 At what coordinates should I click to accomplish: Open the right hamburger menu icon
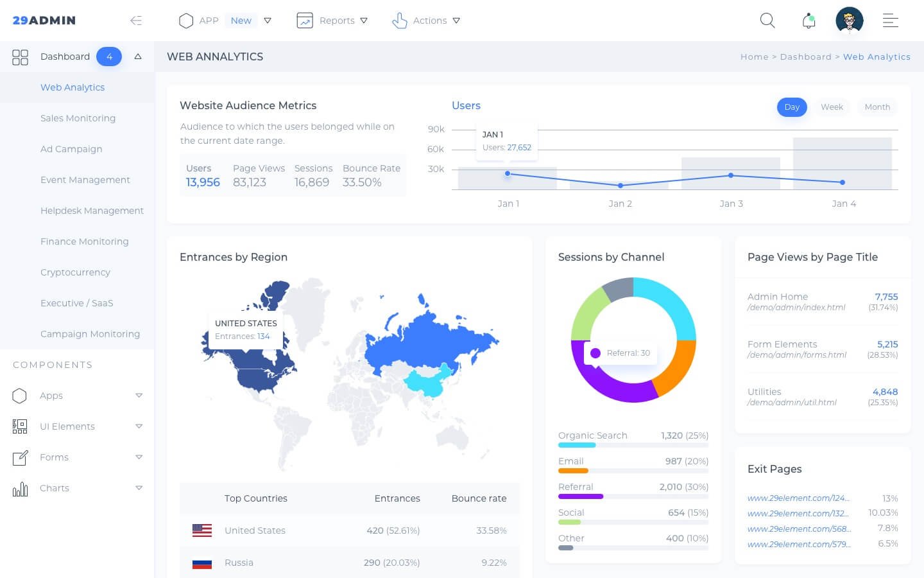(890, 21)
